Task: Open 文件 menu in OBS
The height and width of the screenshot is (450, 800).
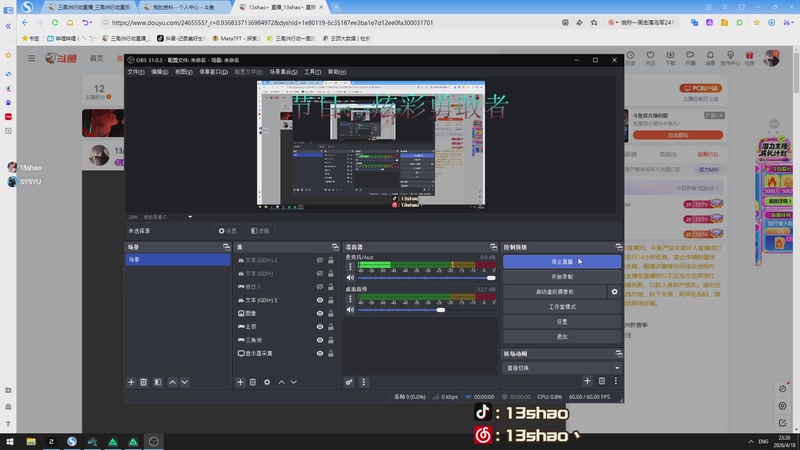Action: click(x=136, y=72)
